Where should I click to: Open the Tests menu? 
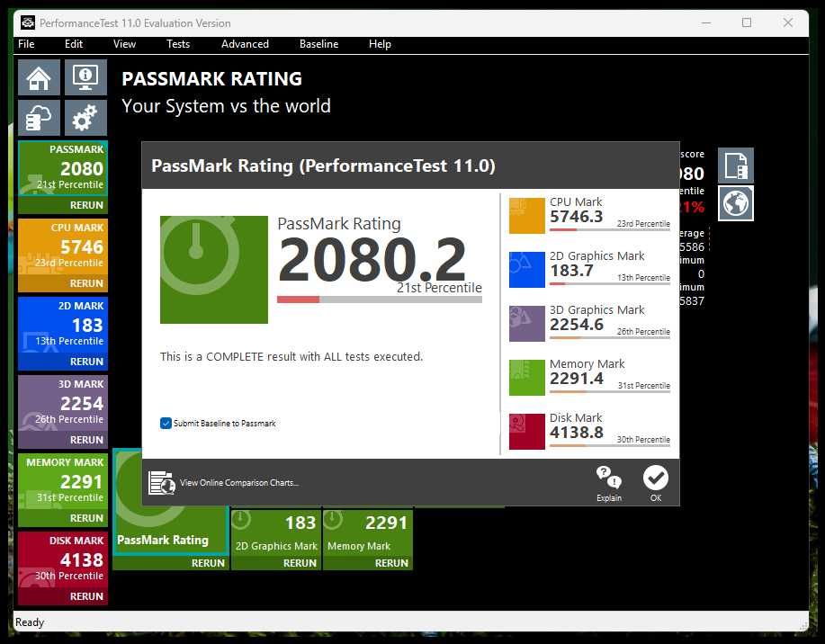click(178, 44)
